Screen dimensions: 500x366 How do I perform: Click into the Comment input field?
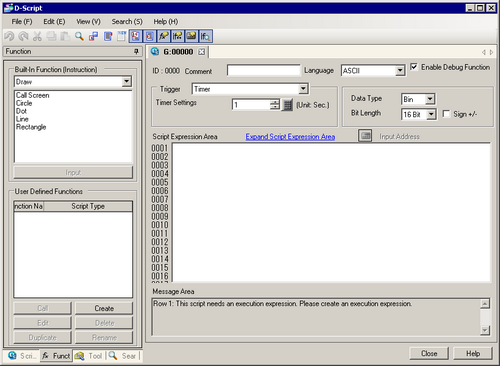264,71
